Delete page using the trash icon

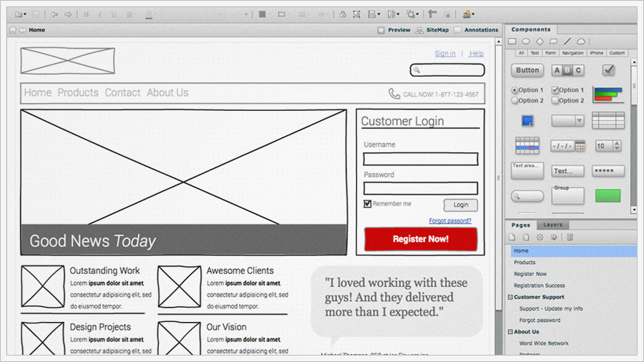[570, 238]
